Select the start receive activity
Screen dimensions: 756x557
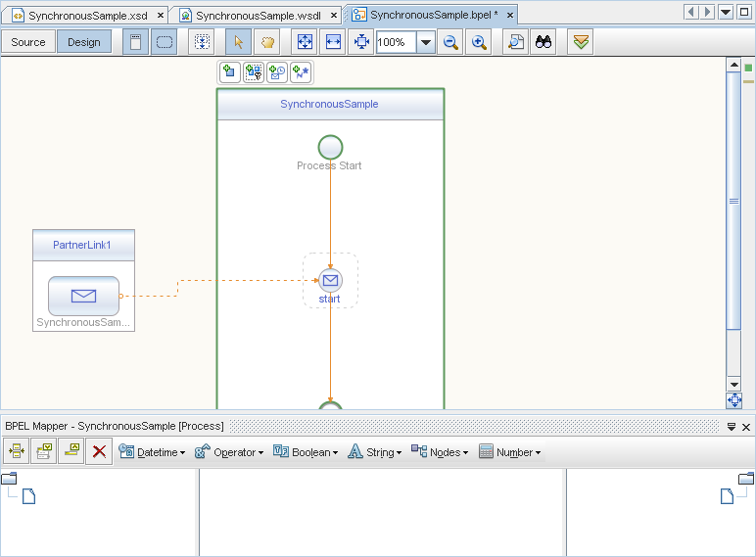tap(330, 281)
